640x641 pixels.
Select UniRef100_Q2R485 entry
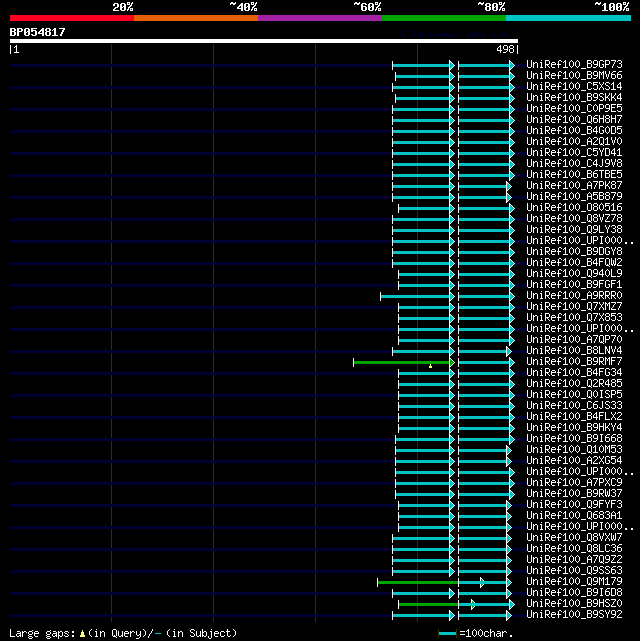(574, 384)
